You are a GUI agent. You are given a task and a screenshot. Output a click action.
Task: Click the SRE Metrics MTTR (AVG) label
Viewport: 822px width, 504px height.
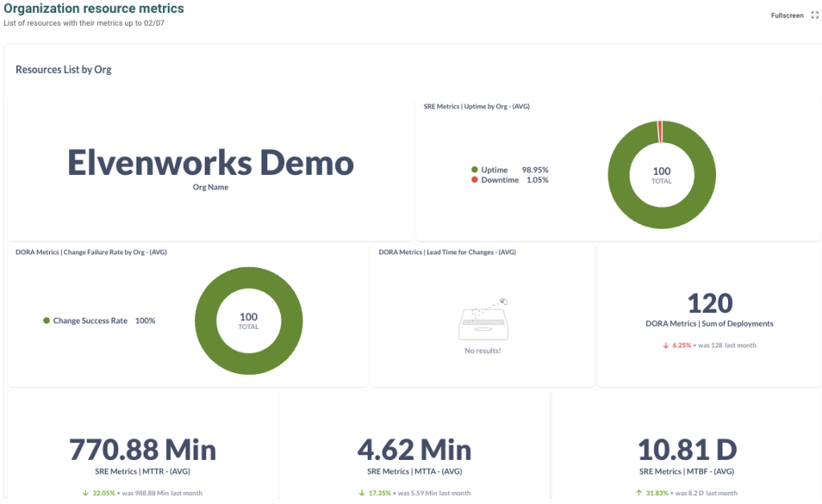pos(143,472)
